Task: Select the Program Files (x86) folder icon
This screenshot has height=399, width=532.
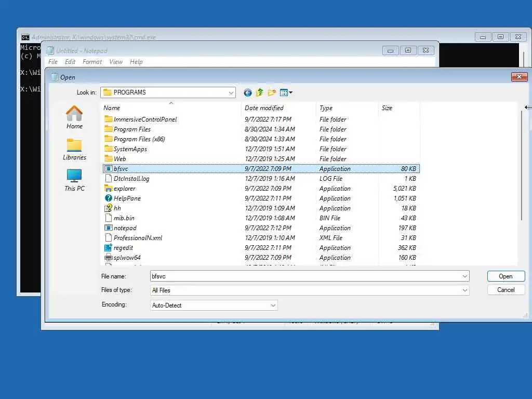Action: point(108,139)
